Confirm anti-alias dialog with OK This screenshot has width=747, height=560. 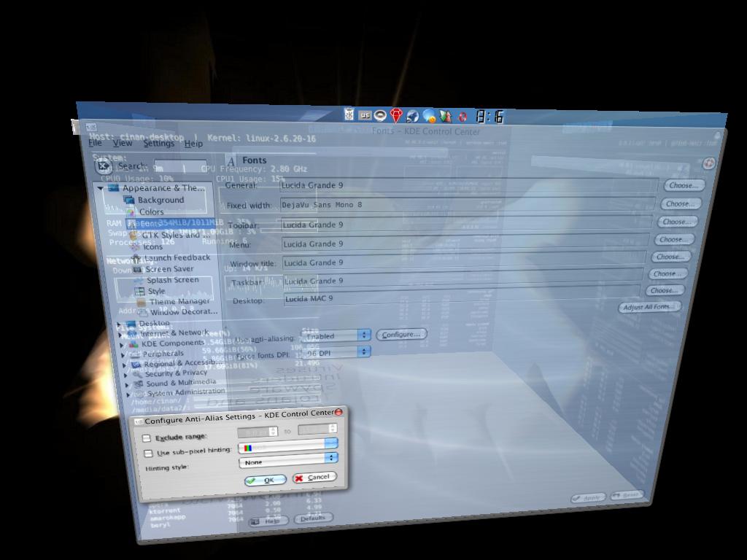(x=265, y=480)
